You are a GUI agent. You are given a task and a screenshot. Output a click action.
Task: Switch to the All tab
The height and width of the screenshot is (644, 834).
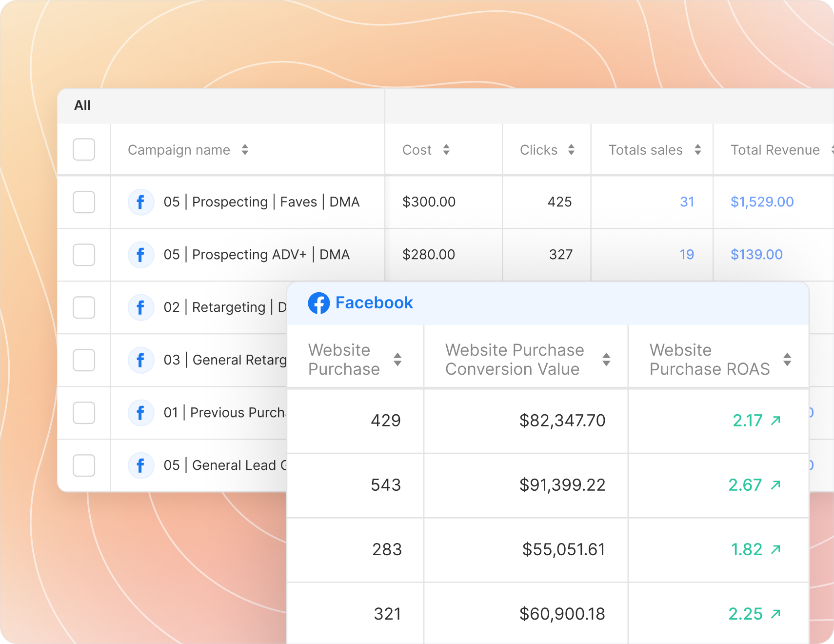(x=82, y=105)
